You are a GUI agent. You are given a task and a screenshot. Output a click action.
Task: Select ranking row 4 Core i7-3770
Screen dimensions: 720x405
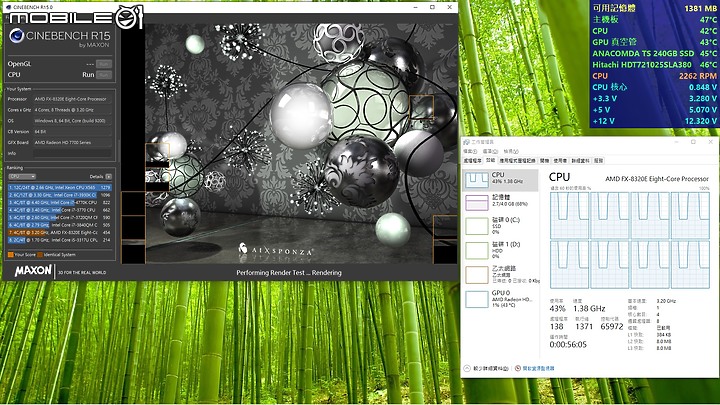point(60,210)
